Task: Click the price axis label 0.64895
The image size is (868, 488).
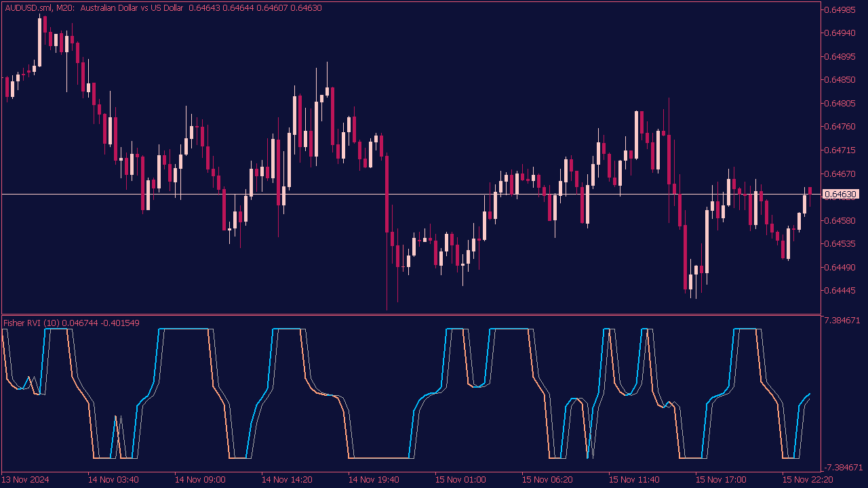Action: tap(839, 56)
